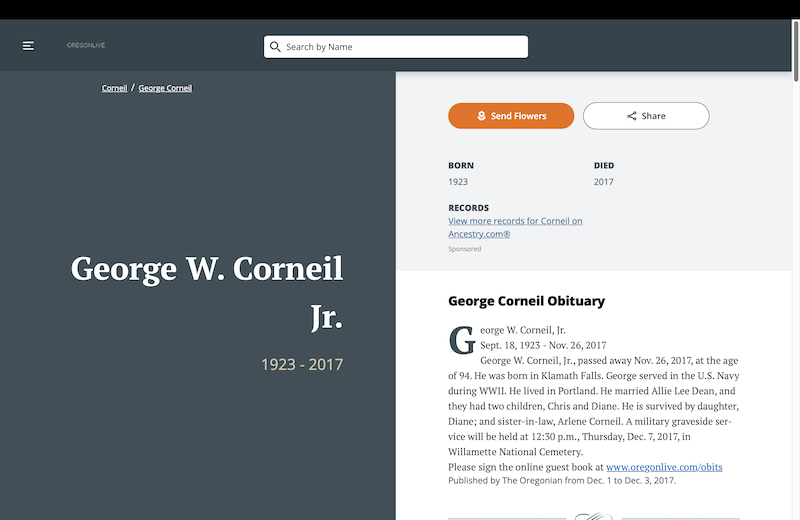The height and width of the screenshot is (520, 800).
Task: Open the Corneil breadcrumb link
Action: pos(114,88)
